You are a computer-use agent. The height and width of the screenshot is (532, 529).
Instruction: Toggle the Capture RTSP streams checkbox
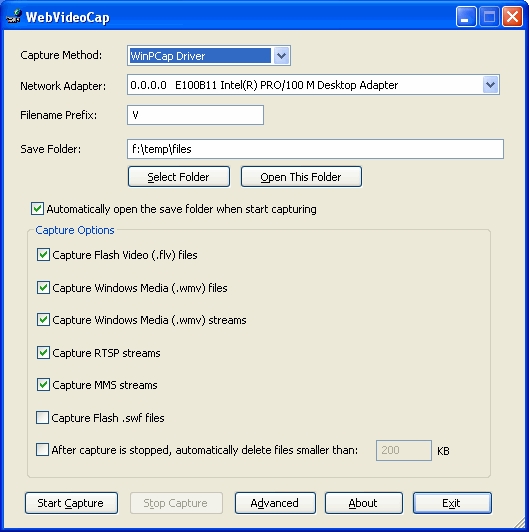[x=43, y=353]
